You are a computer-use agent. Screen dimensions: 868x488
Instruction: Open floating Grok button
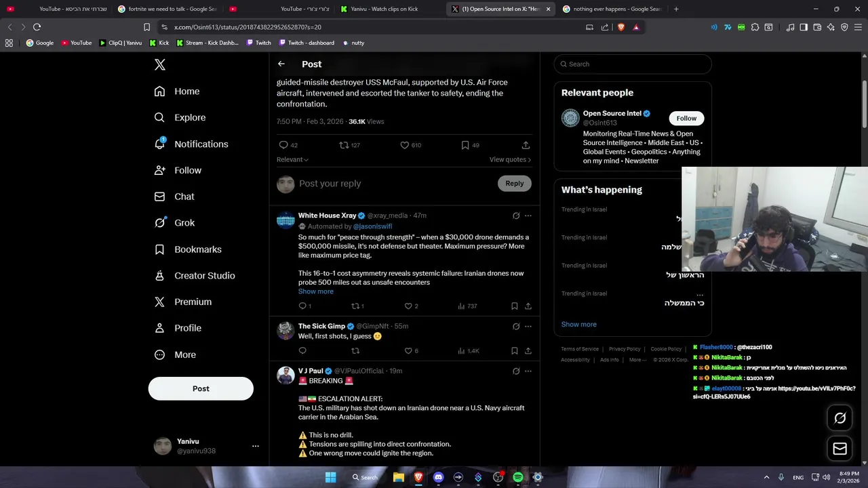click(840, 418)
